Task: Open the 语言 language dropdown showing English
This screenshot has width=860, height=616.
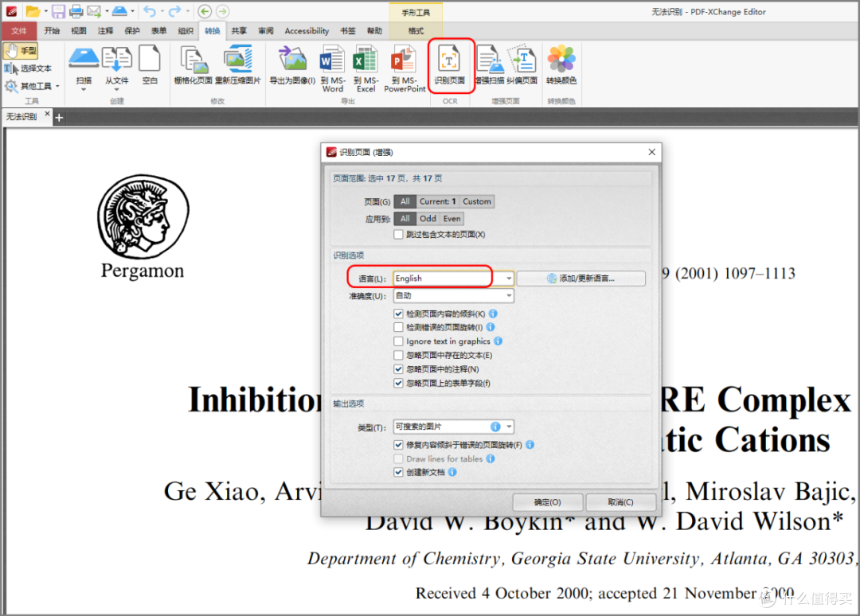Action: coord(454,279)
